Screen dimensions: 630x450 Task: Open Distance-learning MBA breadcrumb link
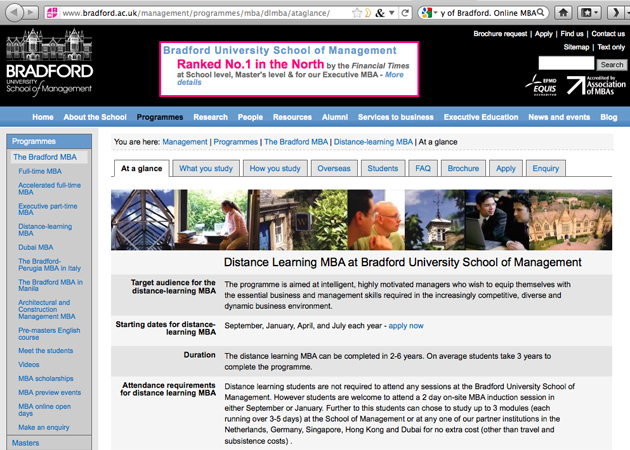[x=373, y=142]
